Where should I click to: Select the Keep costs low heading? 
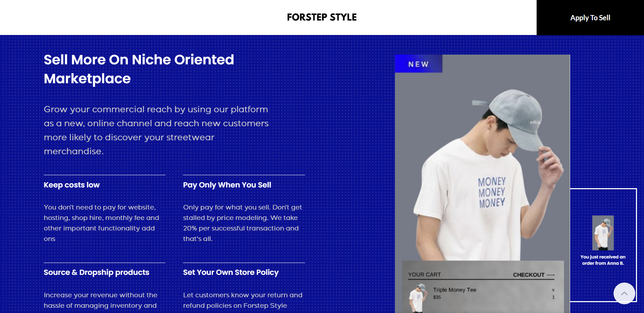pos(72,185)
